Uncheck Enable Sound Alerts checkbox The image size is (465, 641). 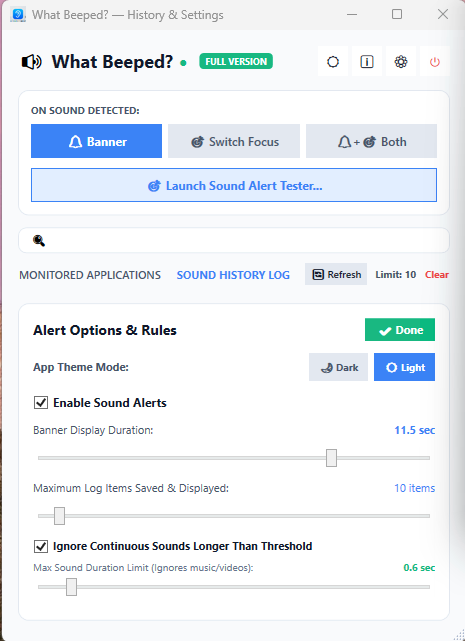pyautogui.click(x=40, y=403)
